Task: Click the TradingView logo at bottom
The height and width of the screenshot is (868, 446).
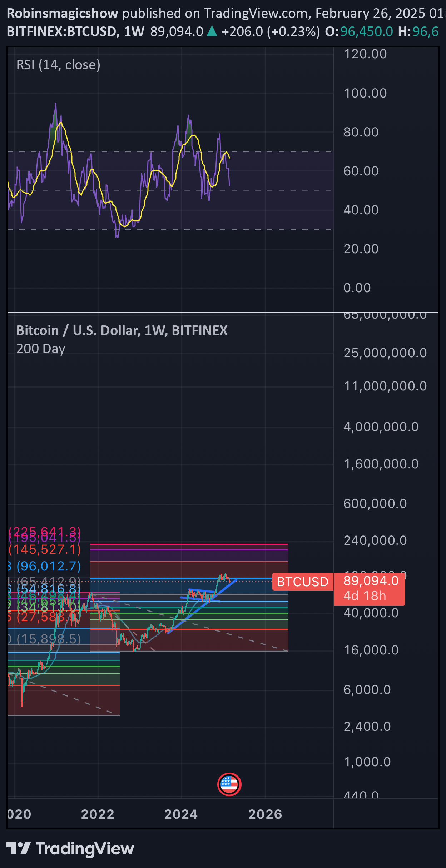Action: 70,849
